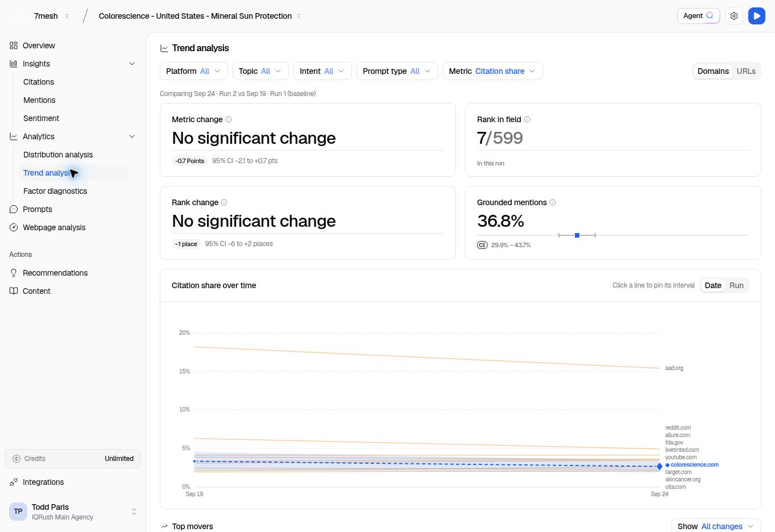The image size is (775, 532).
Task: Click the TP user avatar
Action: 18,512
